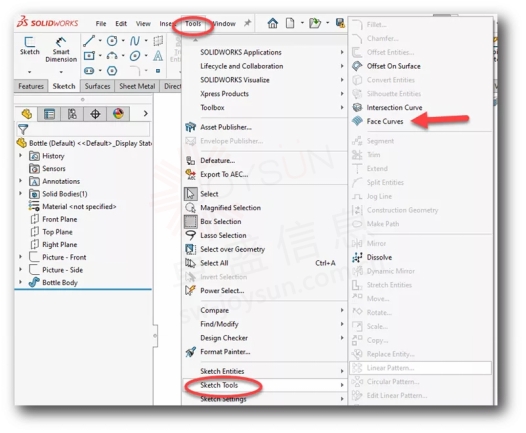The image size is (526, 433).
Task: Open the ConfigurationManager tab icon
Action: (72, 114)
